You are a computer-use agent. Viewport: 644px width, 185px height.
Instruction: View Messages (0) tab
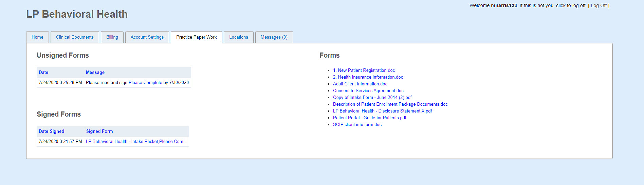[x=274, y=37]
